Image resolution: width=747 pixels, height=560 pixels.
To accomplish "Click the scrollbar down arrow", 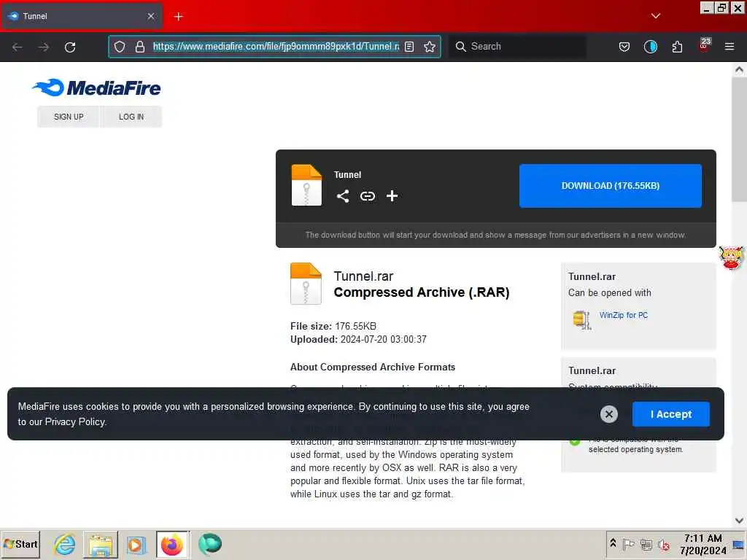I will point(739,520).
